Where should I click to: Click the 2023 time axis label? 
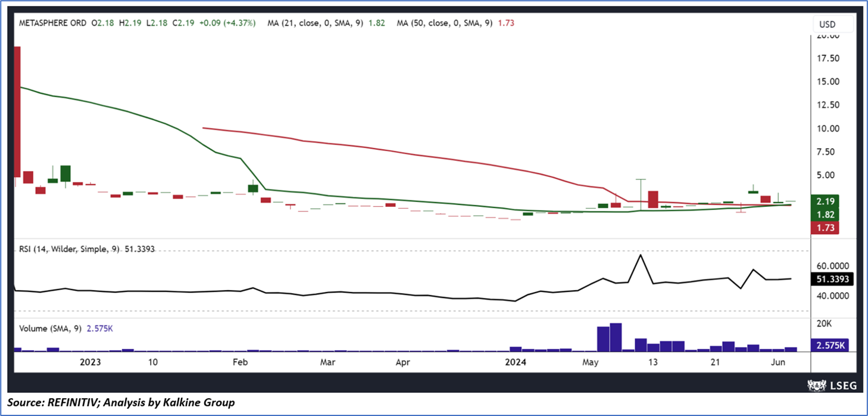tap(89, 362)
